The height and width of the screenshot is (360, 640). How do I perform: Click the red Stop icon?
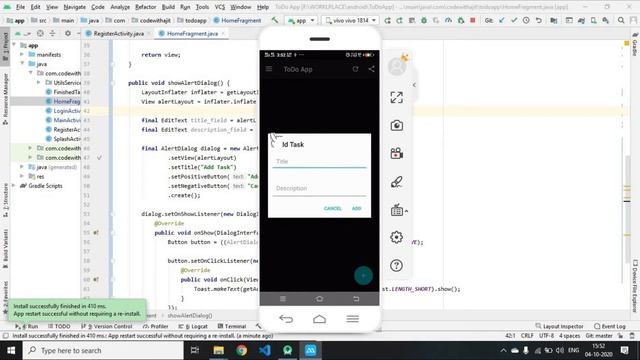473,20
